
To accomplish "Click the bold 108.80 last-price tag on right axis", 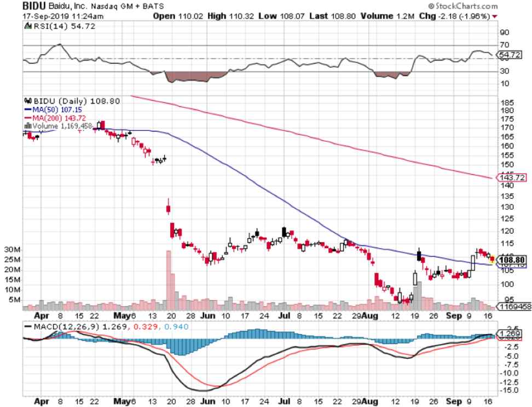I will pyautogui.click(x=512, y=260).
